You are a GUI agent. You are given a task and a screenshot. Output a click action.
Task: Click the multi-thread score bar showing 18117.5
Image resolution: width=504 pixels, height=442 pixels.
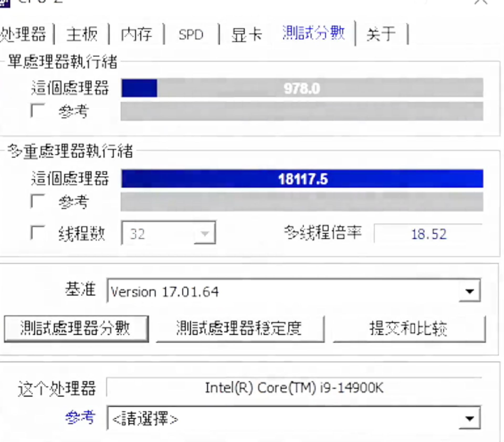coord(302,179)
